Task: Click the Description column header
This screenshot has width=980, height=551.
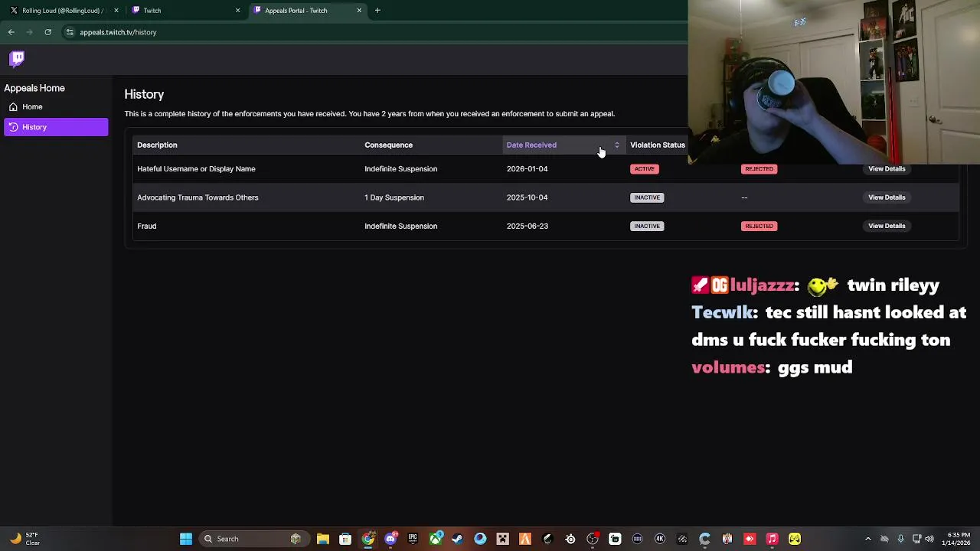Action: coord(157,145)
